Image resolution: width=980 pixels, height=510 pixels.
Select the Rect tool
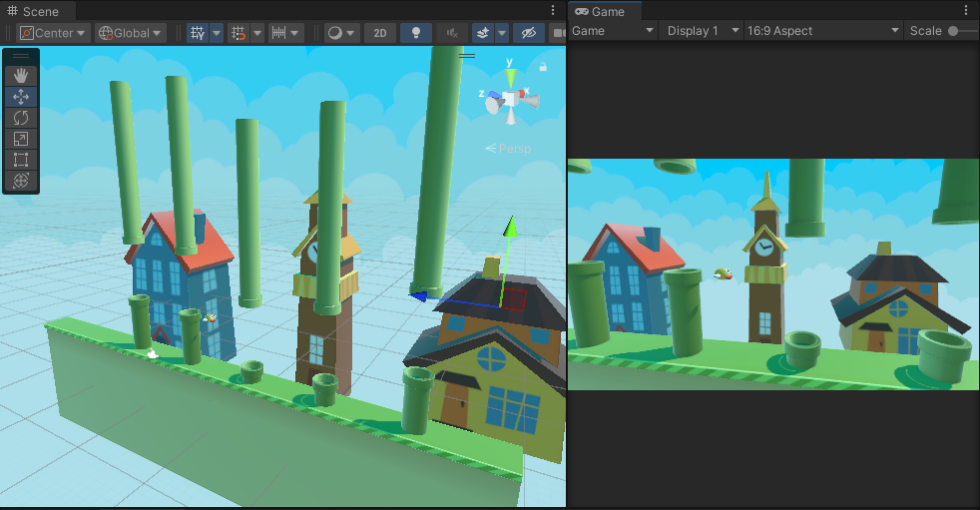tap(21, 160)
